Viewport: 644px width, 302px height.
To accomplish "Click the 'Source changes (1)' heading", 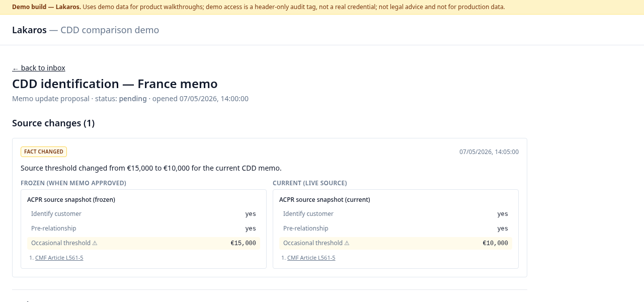I will 53,123.
